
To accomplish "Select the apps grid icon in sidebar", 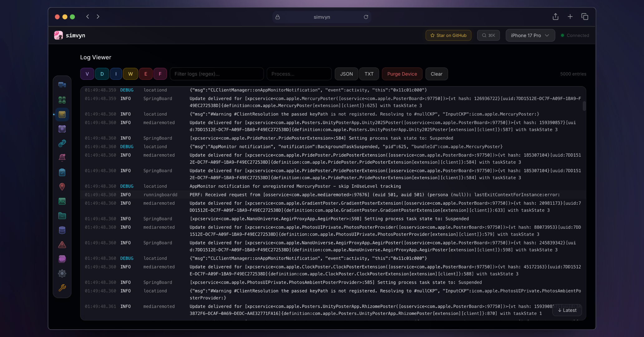I will [62, 100].
